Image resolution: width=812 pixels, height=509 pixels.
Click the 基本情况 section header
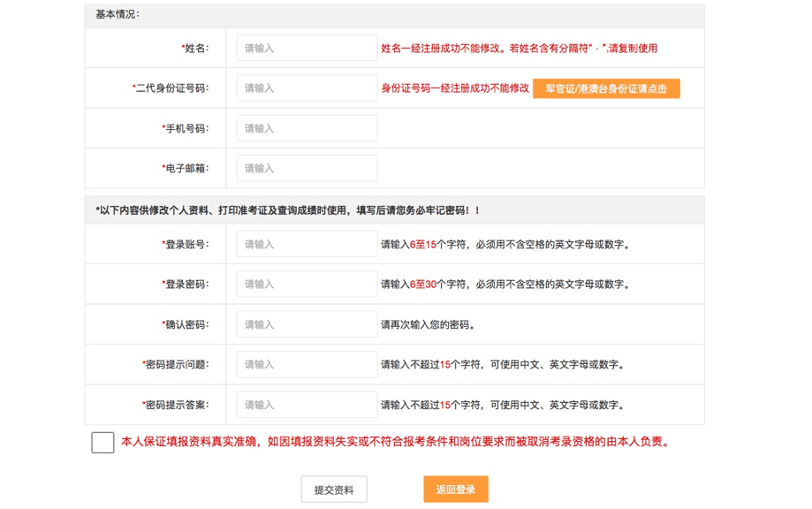[118, 15]
